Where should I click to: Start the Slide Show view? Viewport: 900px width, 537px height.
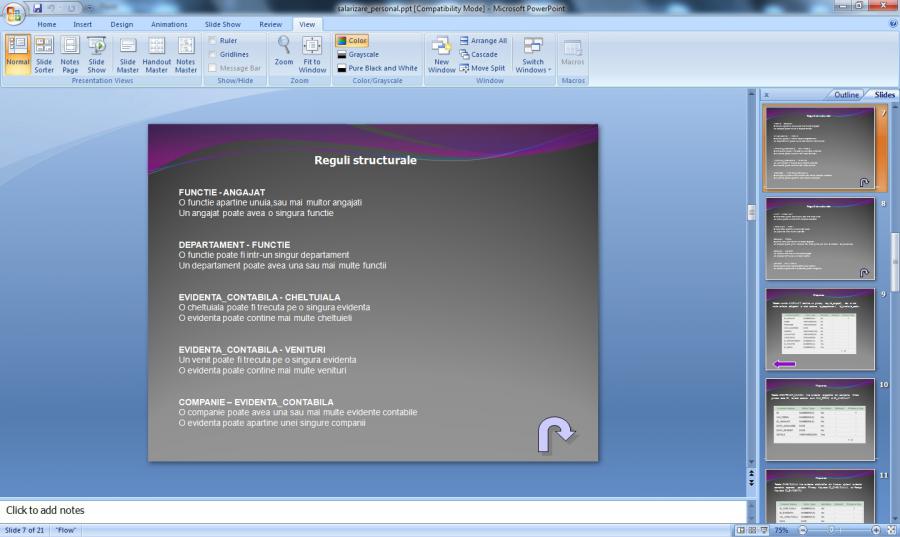click(96, 54)
